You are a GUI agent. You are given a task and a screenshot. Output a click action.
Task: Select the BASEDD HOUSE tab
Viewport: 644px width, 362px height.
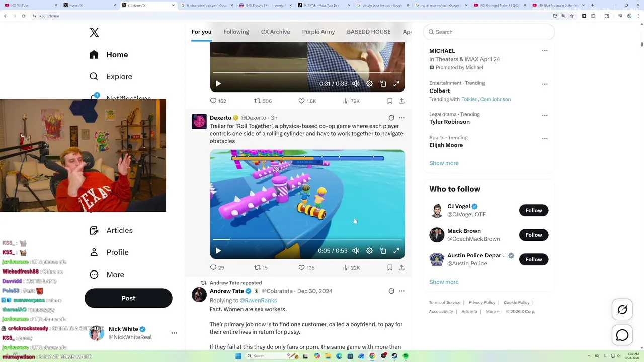click(x=369, y=32)
